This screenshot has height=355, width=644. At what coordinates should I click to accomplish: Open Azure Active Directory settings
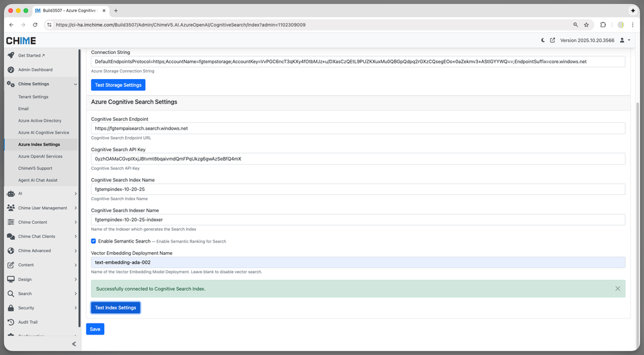pyautogui.click(x=40, y=120)
